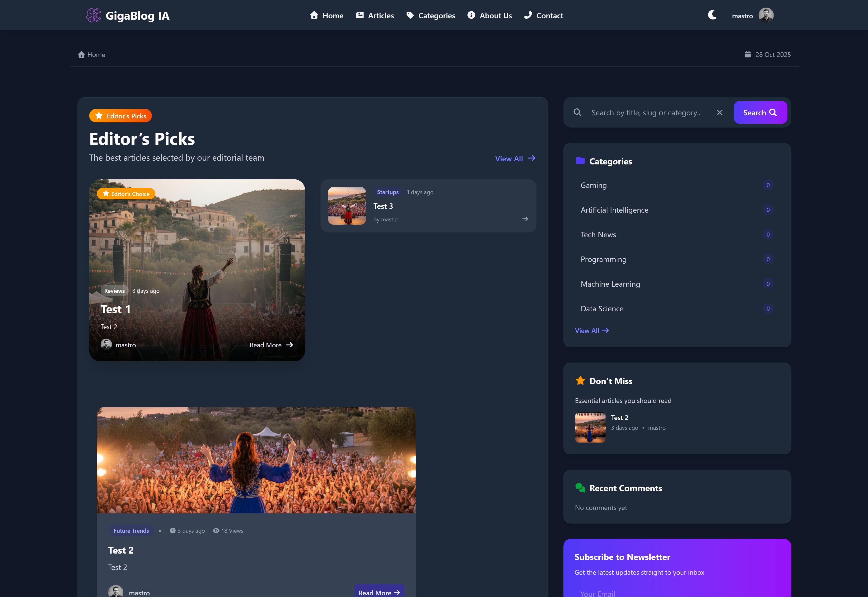Click the calendar icon beside the date

coord(747,55)
